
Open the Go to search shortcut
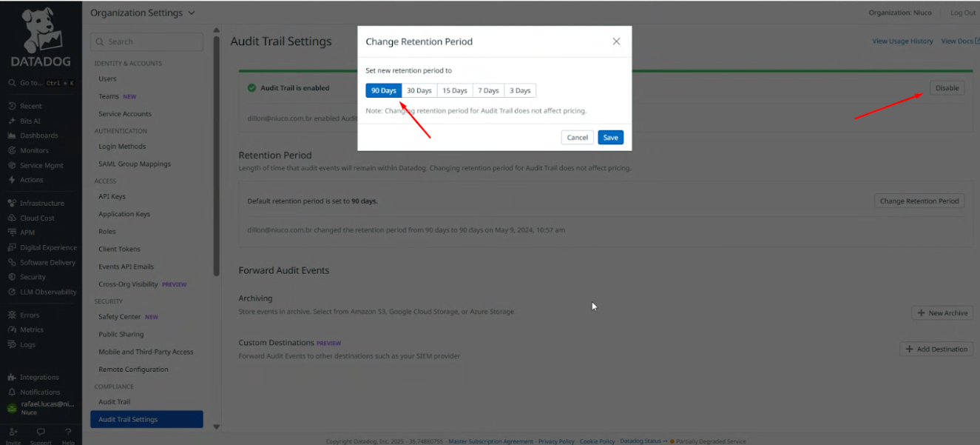pyautogui.click(x=41, y=83)
